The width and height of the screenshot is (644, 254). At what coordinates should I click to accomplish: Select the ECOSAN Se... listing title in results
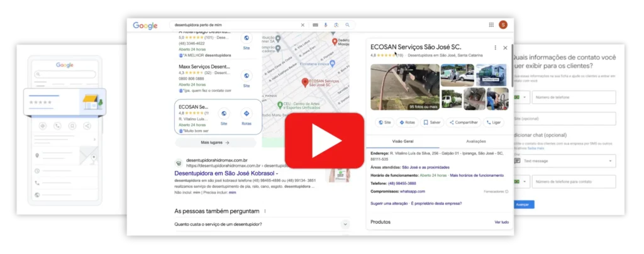pos(194,107)
